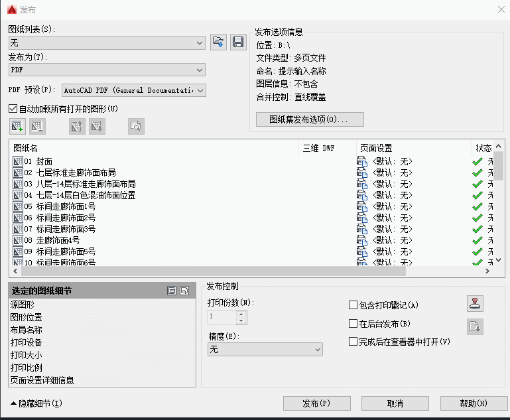Click 打印设备 detail row
The image size is (510, 420).
point(102,342)
